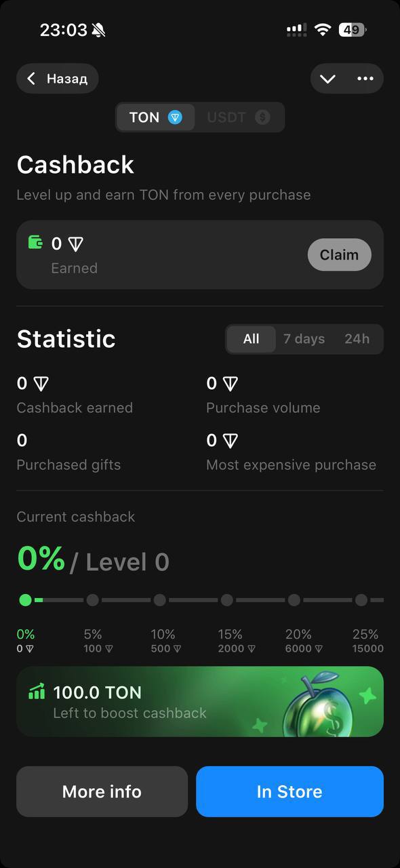Expand the chevron-down dropdown at top right

(328, 79)
